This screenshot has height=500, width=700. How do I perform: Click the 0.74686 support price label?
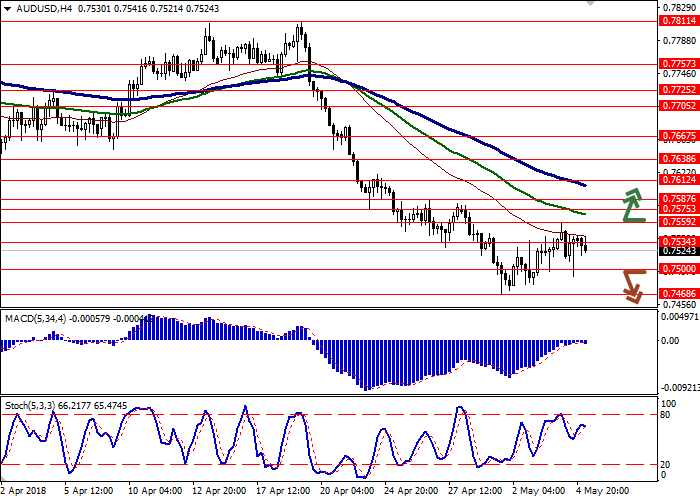pyautogui.click(x=677, y=294)
